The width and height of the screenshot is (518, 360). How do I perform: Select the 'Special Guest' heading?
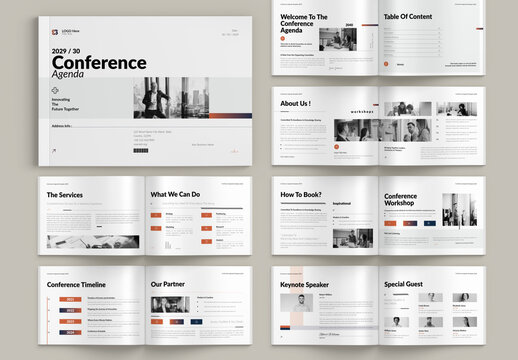403,284
